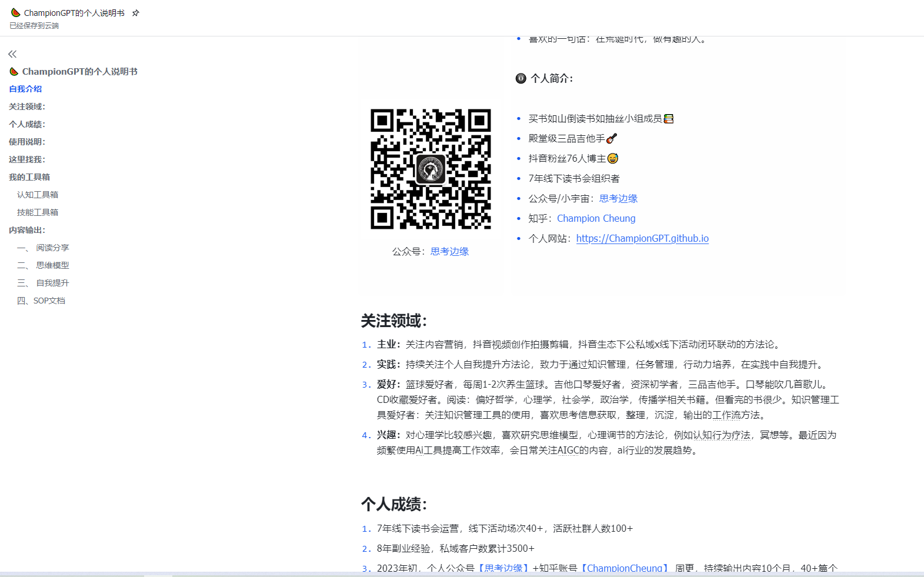Click the 实践 list item text
The width and height of the screenshot is (924, 577).
(602, 364)
